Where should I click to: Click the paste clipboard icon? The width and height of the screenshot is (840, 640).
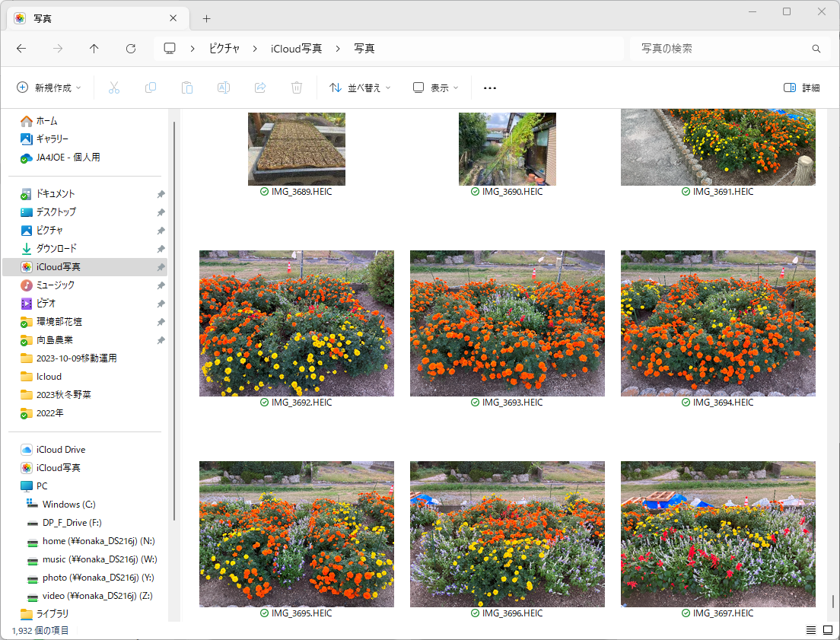click(187, 88)
